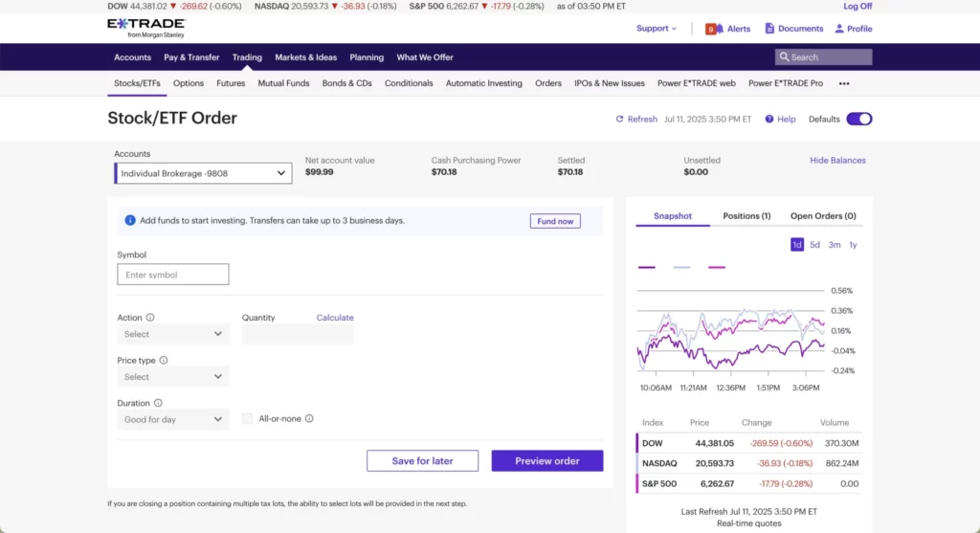980x533 pixels.
Task: Click the Log Off link
Action: [857, 7]
